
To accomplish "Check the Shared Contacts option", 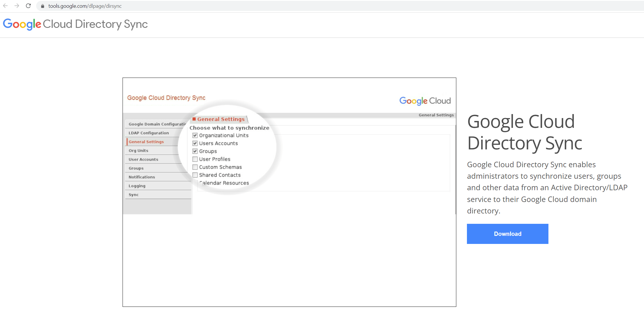I will (195, 175).
